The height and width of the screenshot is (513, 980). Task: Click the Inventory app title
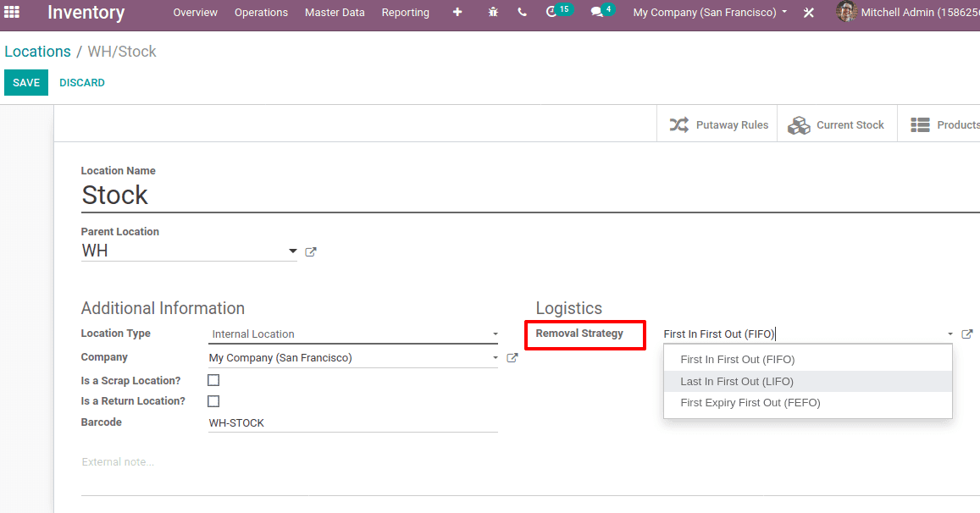coord(86,13)
